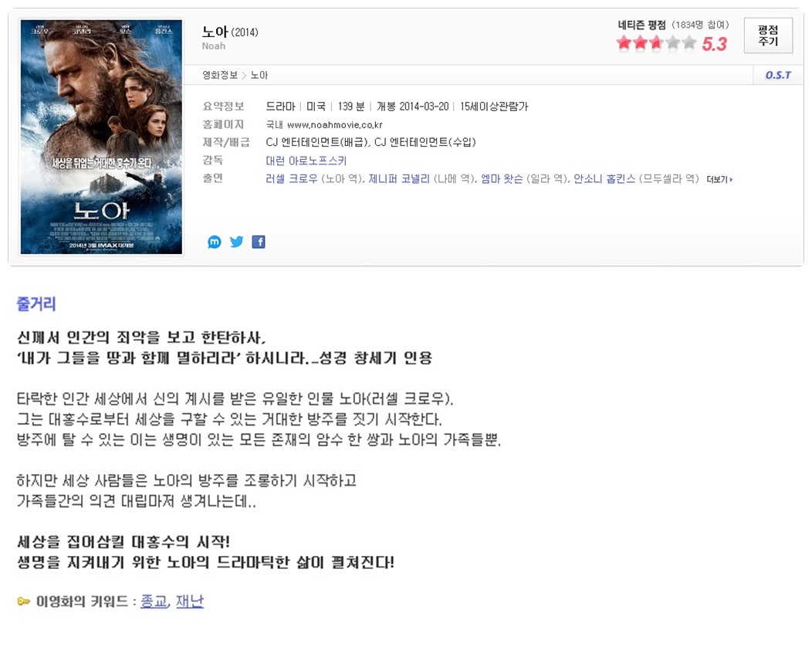Click the 5.3 netizen score

(x=715, y=44)
